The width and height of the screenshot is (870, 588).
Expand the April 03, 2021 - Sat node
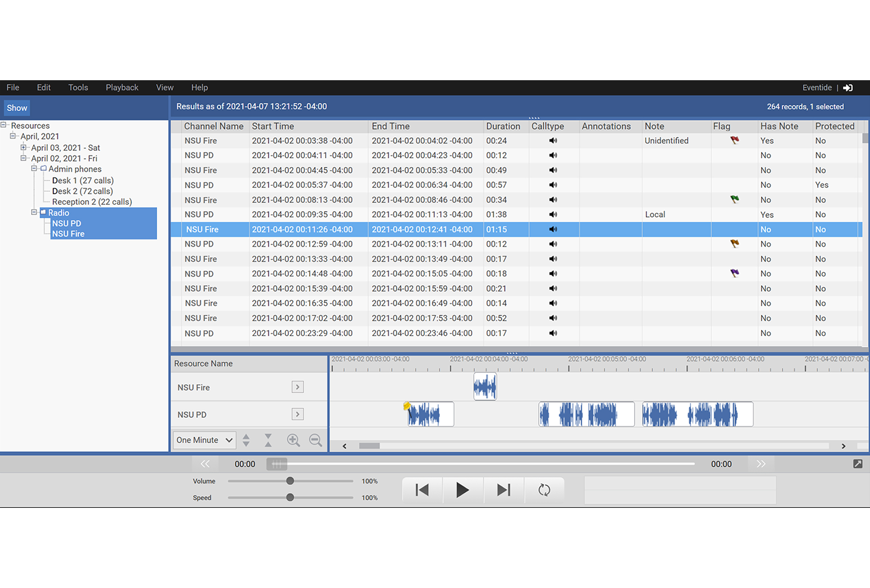point(23,147)
